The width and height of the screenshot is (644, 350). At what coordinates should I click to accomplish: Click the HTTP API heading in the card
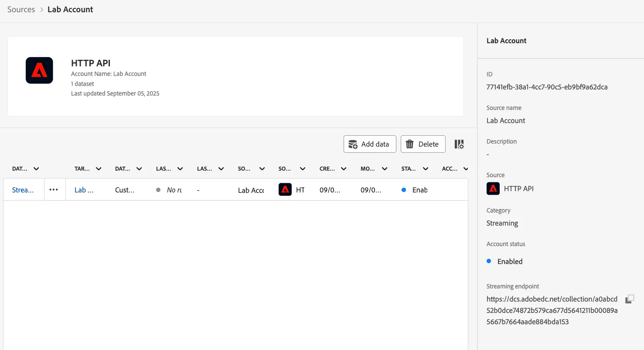pos(91,63)
